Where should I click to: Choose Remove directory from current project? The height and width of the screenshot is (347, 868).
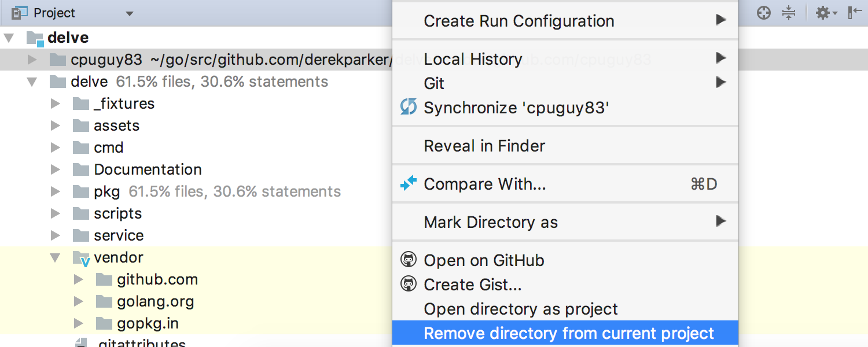[565, 333]
